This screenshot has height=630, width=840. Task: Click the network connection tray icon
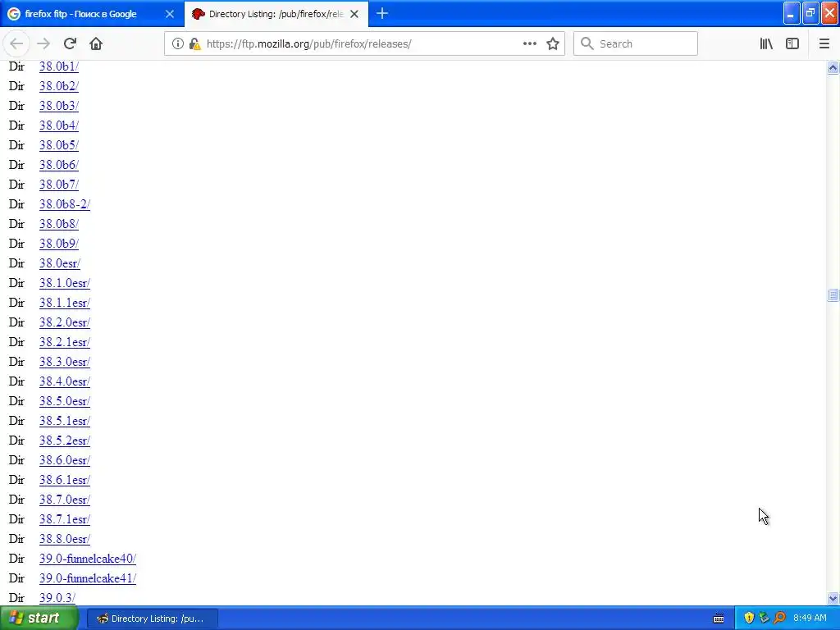pyautogui.click(x=764, y=619)
